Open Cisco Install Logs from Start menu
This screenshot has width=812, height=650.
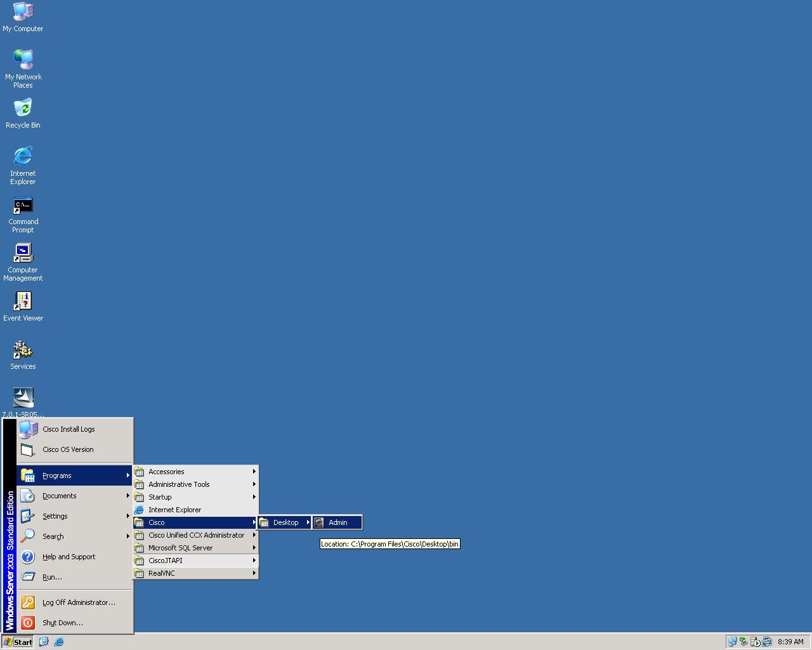coord(75,429)
